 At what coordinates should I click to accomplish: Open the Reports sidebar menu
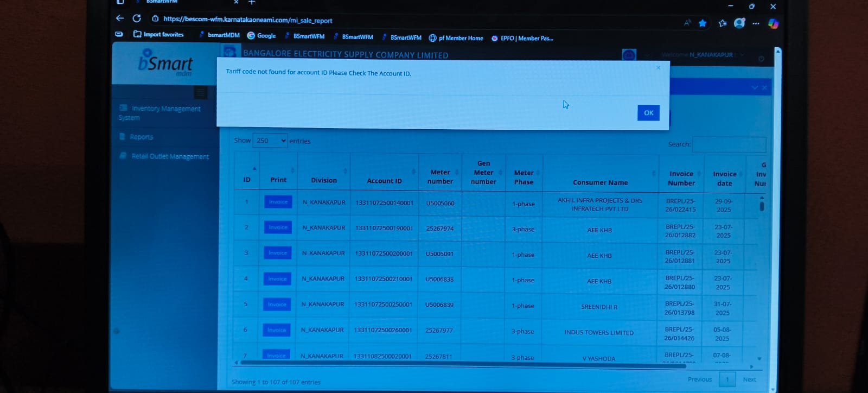[x=136, y=137]
